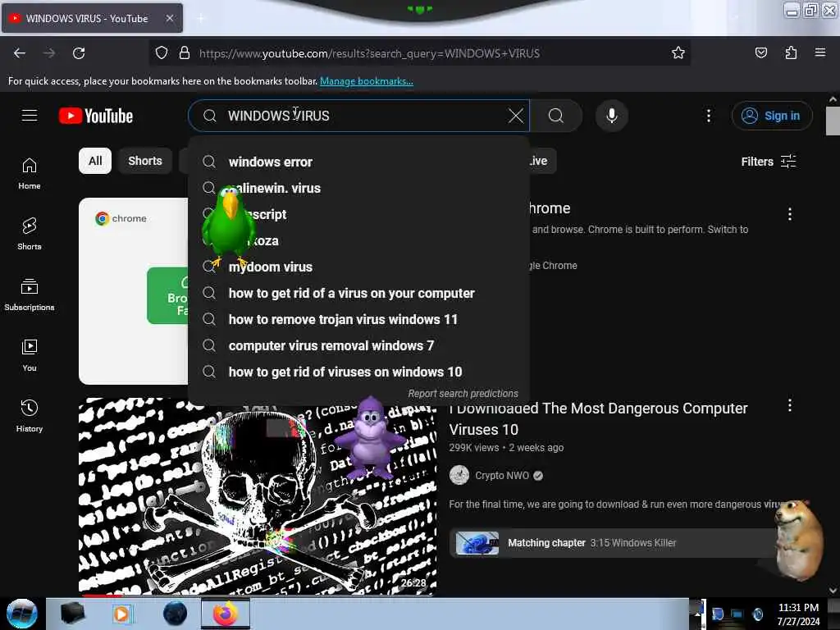Screen dimensions: 840x630
Task: Open the skull and crossbones video thumbnail
Action: point(257,496)
